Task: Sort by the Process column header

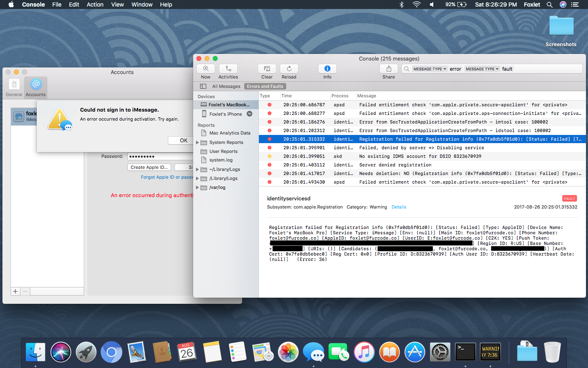Action: tap(342, 96)
